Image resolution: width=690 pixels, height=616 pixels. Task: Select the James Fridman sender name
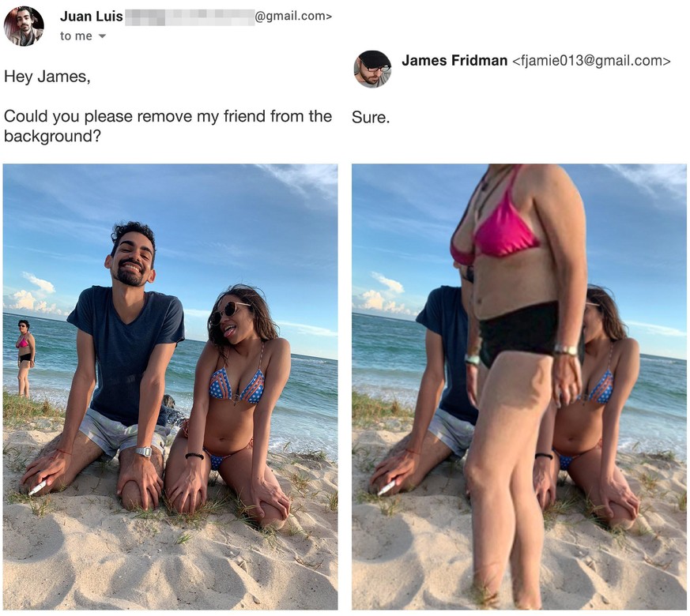tap(454, 60)
